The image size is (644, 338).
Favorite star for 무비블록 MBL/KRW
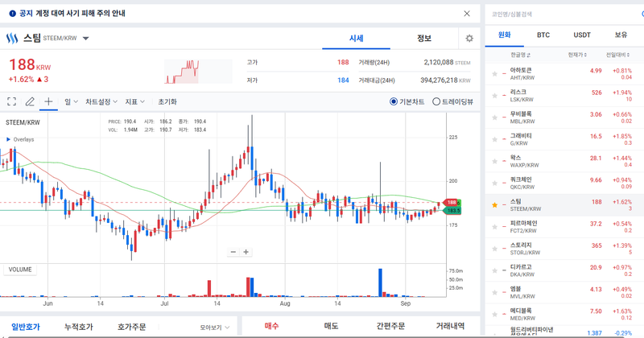coord(494,117)
